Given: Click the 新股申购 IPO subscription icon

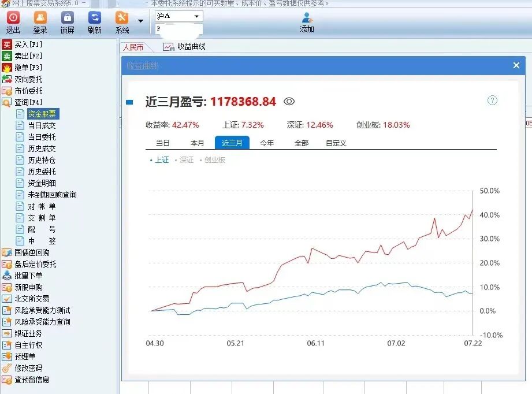Looking at the screenshot, I should point(7,288).
